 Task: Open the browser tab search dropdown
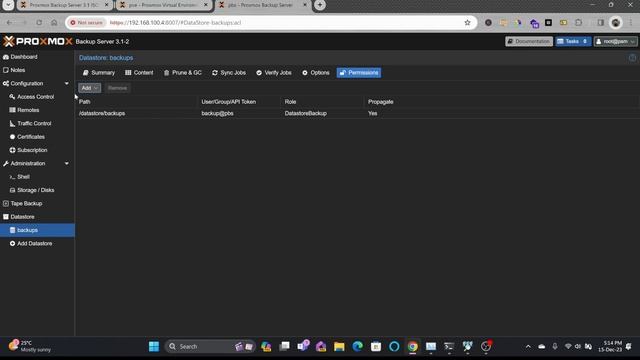[x=8, y=5]
